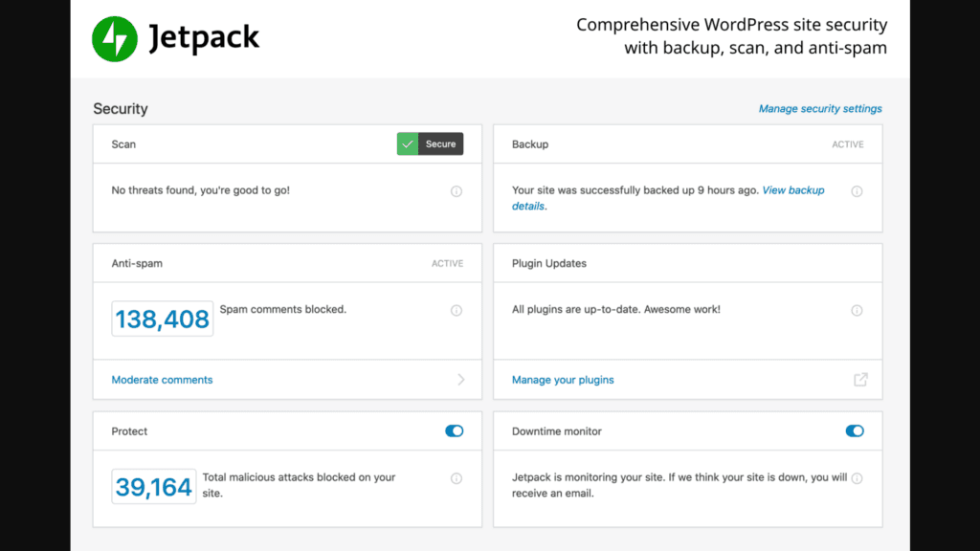Open the Scan info tooltip icon
This screenshot has width=980, height=551.
click(x=457, y=190)
